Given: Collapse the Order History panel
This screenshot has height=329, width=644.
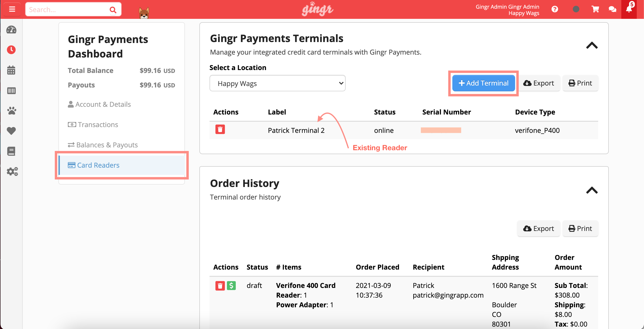Looking at the screenshot, I should 592,190.
